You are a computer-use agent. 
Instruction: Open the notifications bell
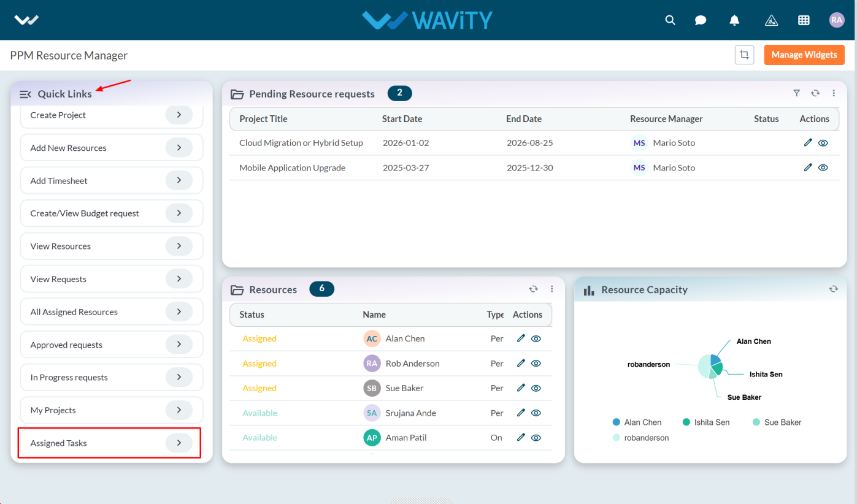click(x=734, y=20)
